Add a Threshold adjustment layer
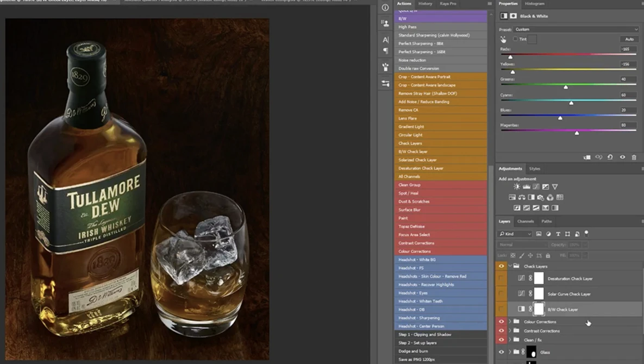 coord(536,208)
